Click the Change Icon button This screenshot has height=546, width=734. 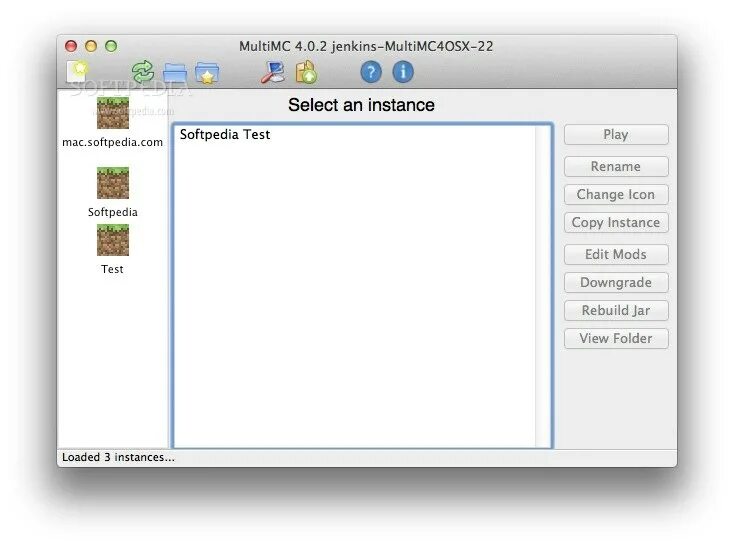coord(616,194)
